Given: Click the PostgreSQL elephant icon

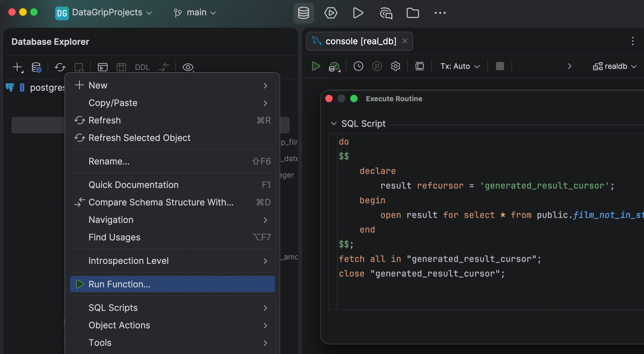Looking at the screenshot, I should (10, 87).
